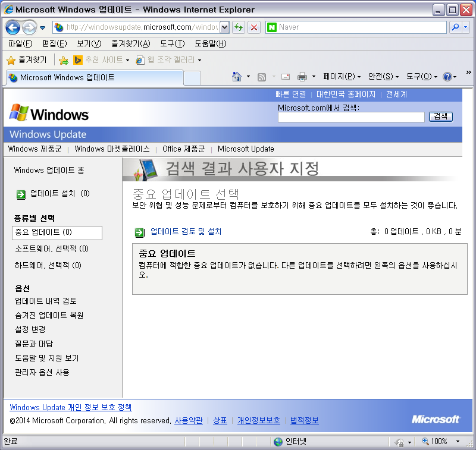Open the 대한민국 홈페이지 link
Viewport: 476px width, 450px height.
pyautogui.click(x=346, y=95)
